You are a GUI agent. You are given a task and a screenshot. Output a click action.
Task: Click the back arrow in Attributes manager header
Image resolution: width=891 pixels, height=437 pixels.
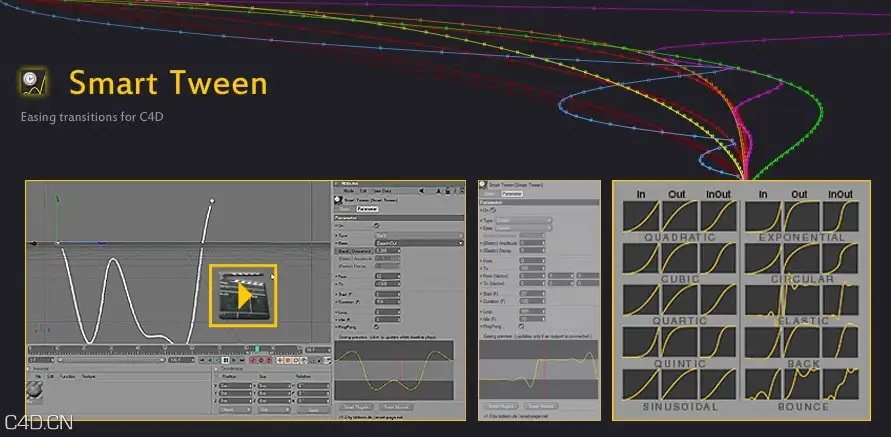[x=422, y=191]
